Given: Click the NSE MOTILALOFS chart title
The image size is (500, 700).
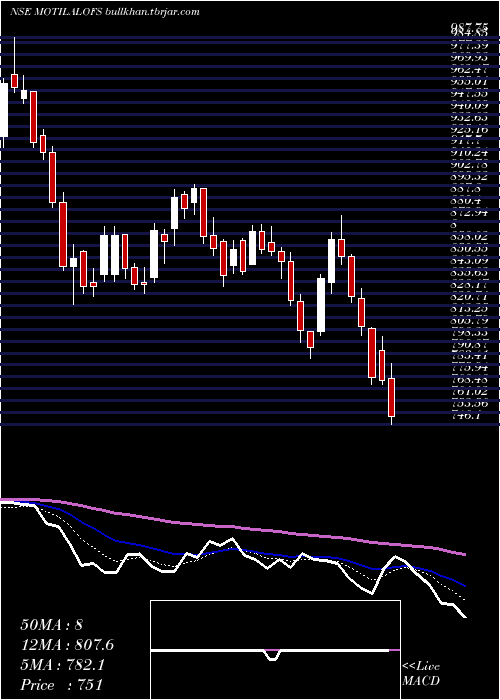Looking at the screenshot, I should (56, 12).
